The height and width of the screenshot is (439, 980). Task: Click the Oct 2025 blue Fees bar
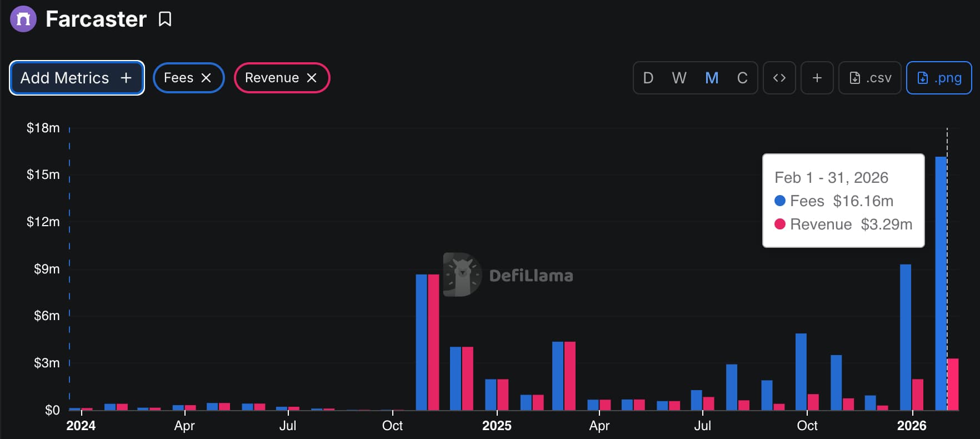point(801,371)
